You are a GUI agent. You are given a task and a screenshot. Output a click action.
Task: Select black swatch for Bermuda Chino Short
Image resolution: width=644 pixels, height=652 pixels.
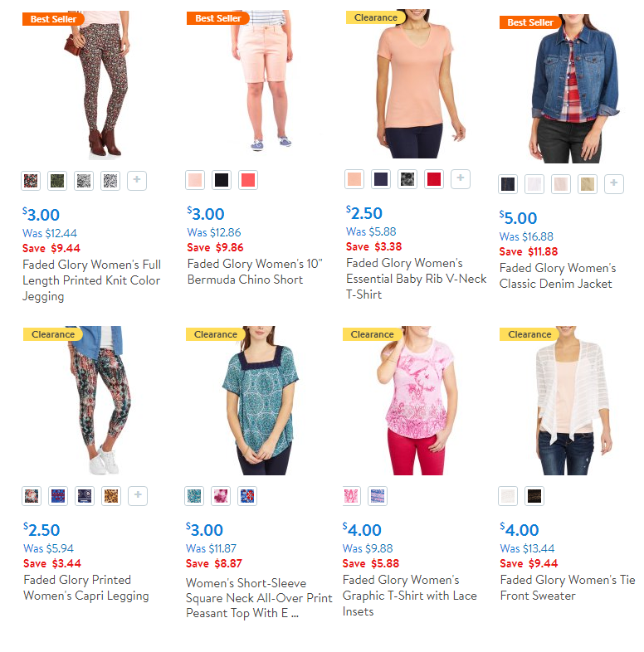click(x=222, y=180)
